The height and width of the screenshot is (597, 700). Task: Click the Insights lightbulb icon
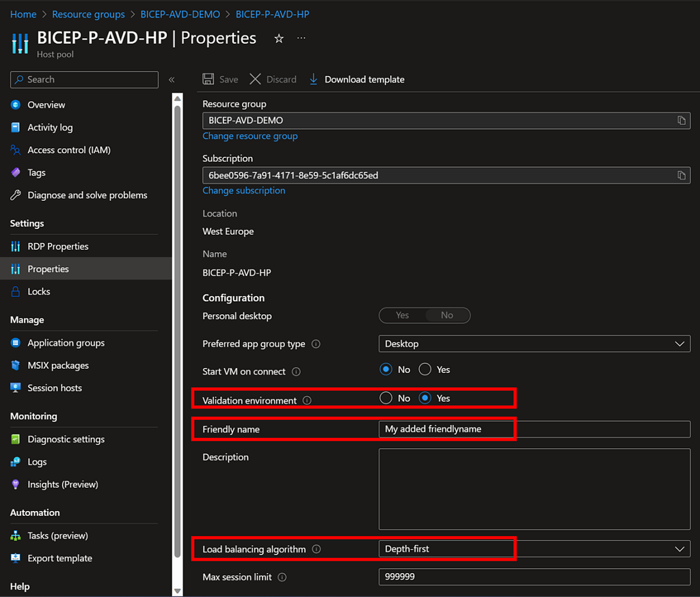[x=16, y=484]
